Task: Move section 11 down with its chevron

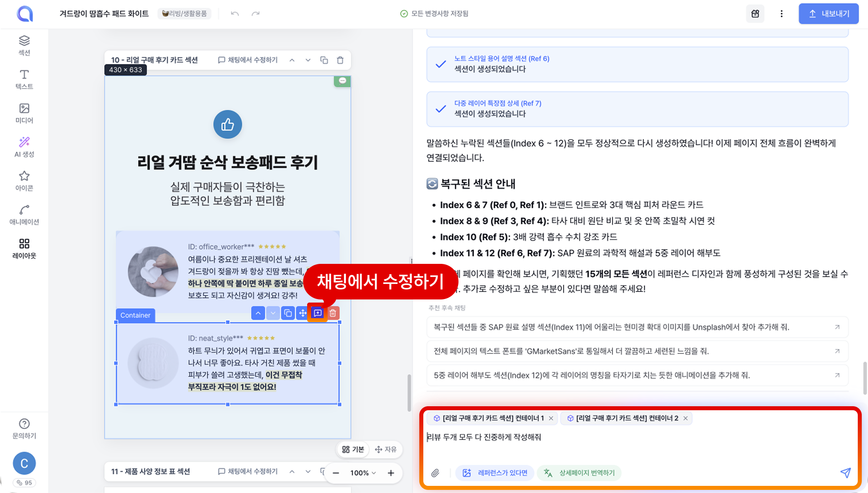Action: point(308,472)
